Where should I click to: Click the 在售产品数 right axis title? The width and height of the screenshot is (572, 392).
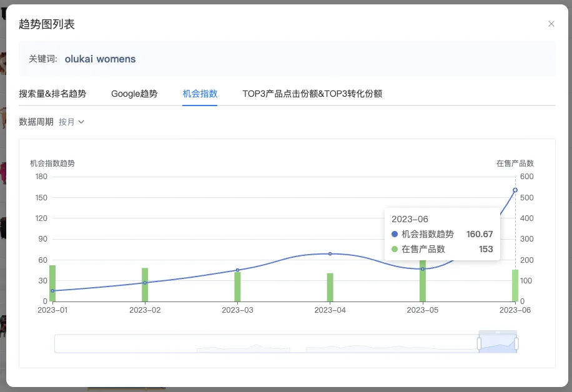(x=515, y=164)
